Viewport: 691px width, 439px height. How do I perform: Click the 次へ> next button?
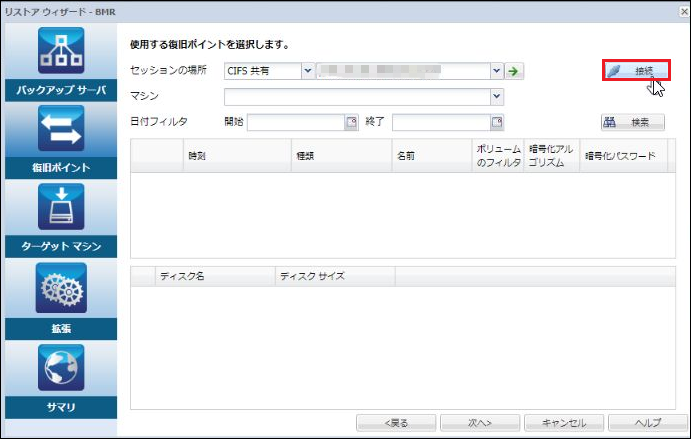(480, 423)
